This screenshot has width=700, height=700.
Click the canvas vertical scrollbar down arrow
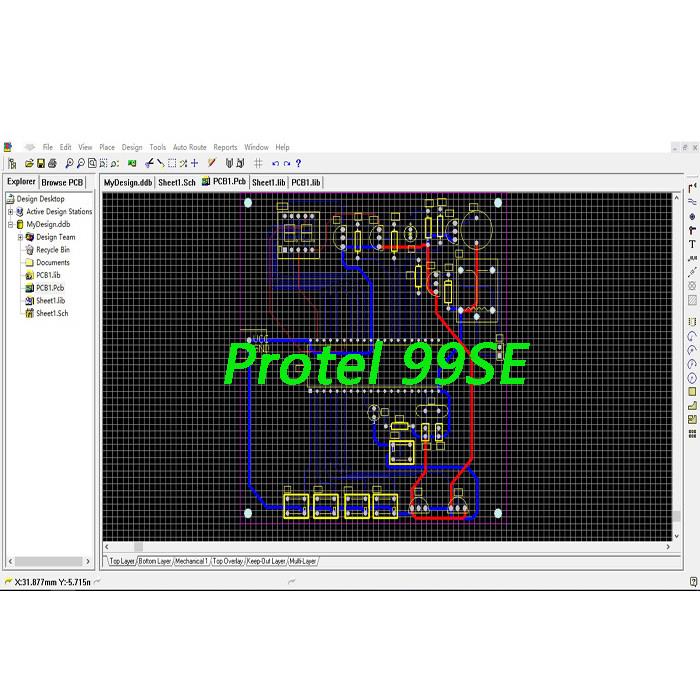(x=677, y=536)
